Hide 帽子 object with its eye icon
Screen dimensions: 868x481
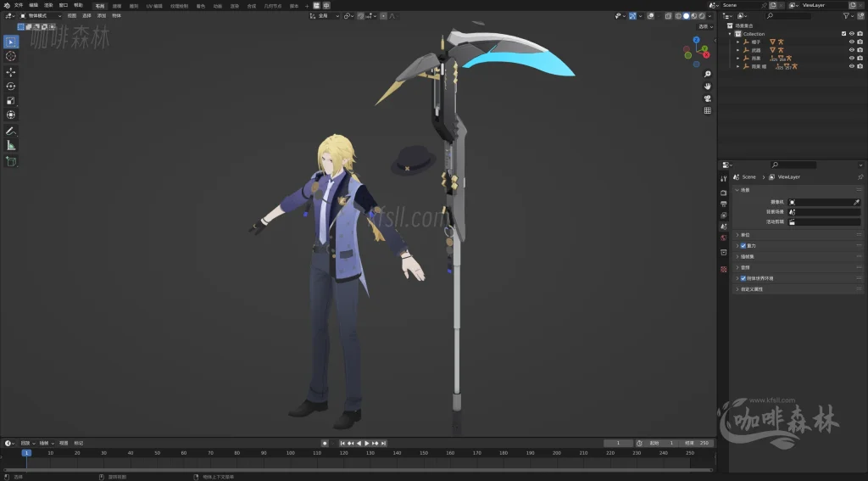click(x=852, y=42)
